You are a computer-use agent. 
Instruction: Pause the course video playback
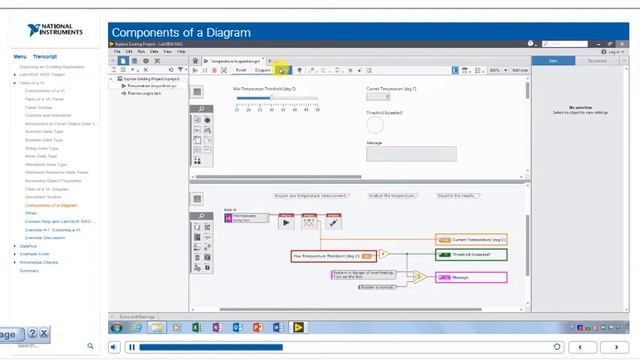[x=132, y=347]
